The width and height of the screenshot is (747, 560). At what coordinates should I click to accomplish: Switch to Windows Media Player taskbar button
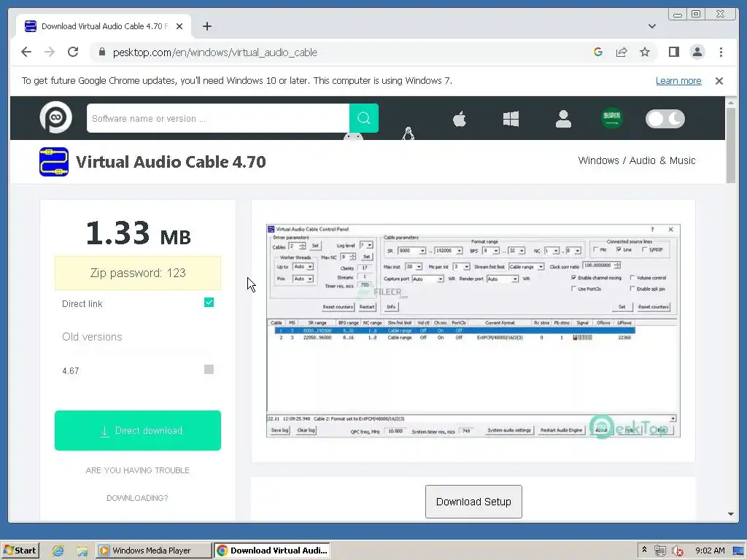pos(153,551)
